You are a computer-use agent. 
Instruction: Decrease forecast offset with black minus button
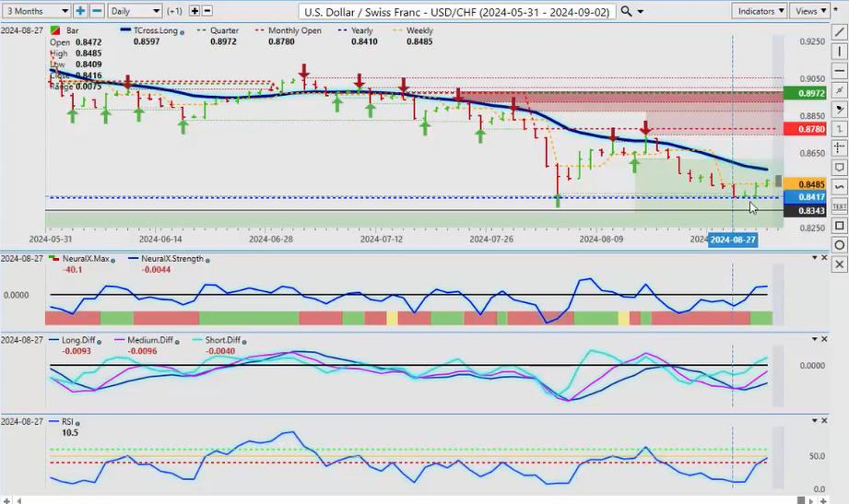click(x=206, y=11)
